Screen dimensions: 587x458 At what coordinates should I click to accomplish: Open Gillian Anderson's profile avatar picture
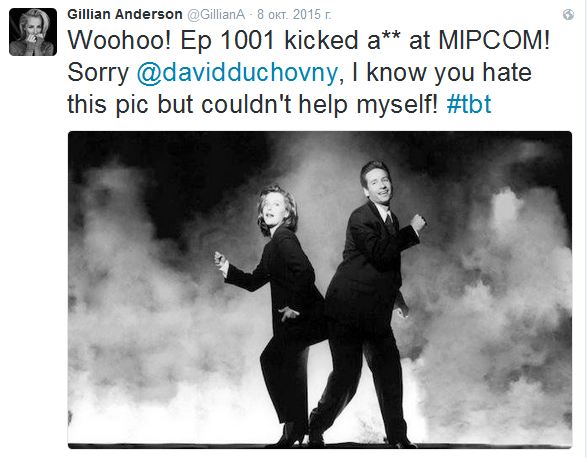click(x=33, y=32)
